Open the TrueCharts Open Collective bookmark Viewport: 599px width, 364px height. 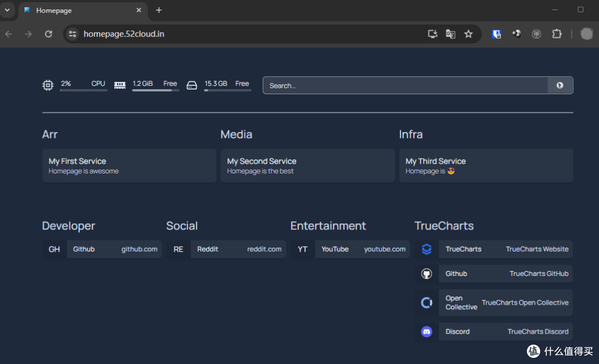click(494, 303)
